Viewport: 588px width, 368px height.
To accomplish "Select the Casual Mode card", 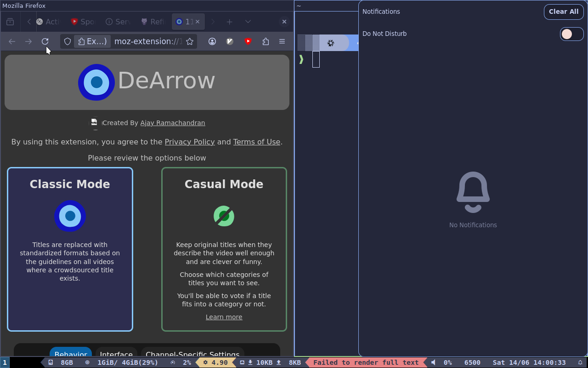I will [x=224, y=249].
